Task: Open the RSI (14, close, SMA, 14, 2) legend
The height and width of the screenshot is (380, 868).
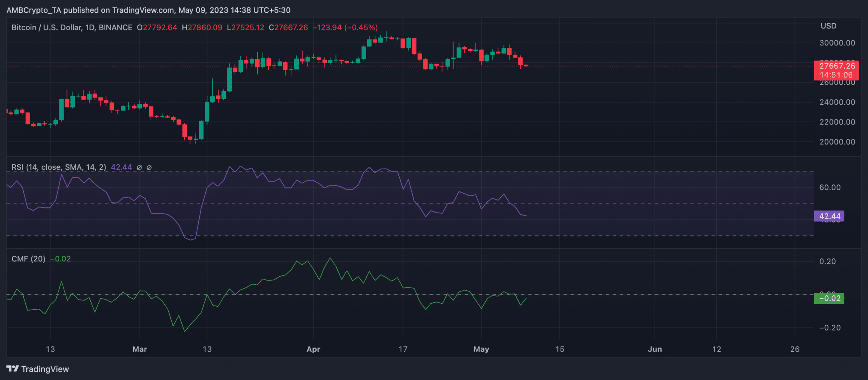Action: pos(59,167)
